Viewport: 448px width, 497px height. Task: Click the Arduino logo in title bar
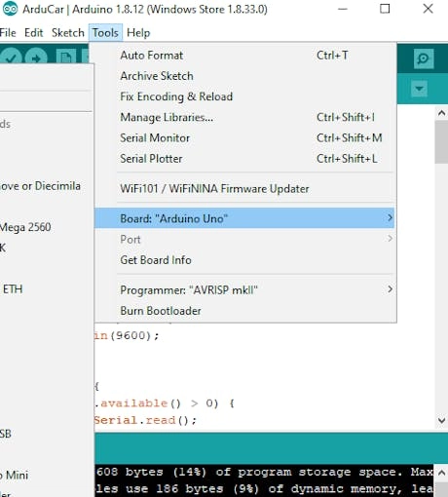[10, 9]
